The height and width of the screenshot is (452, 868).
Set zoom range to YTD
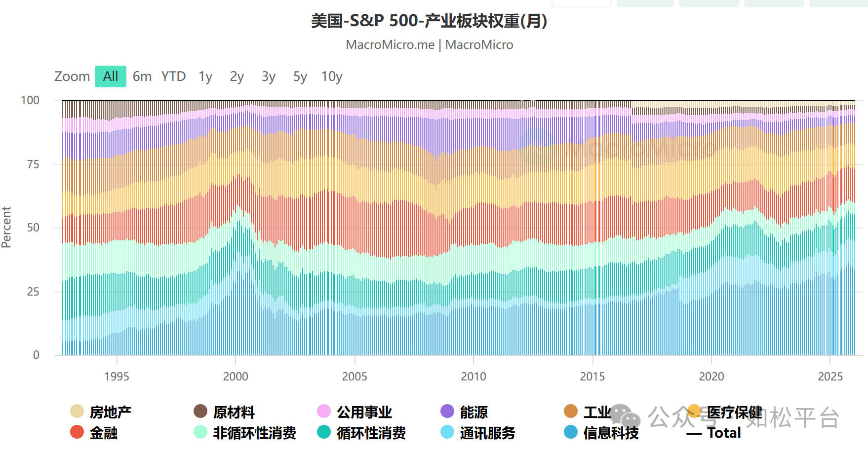[173, 76]
